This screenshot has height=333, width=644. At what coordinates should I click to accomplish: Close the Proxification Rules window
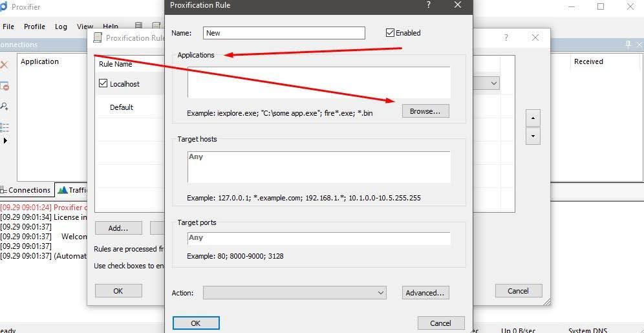pyautogui.click(x=535, y=38)
